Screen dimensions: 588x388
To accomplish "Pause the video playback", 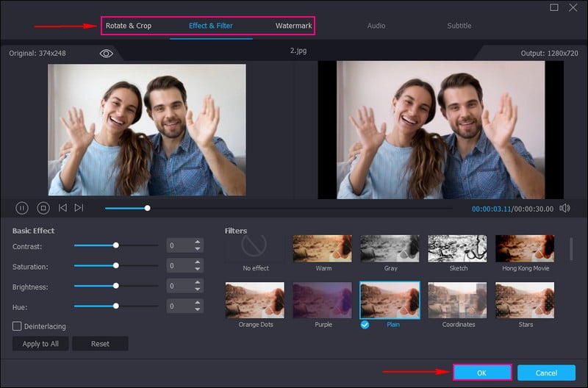I will [x=22, y=208].
